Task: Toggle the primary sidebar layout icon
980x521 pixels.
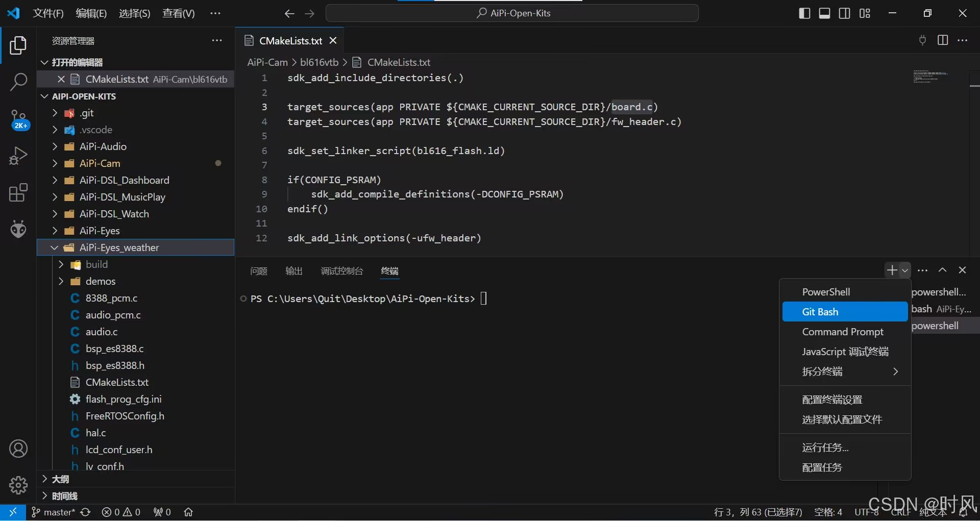Action: pyautogui.click(x=804, y=13)
